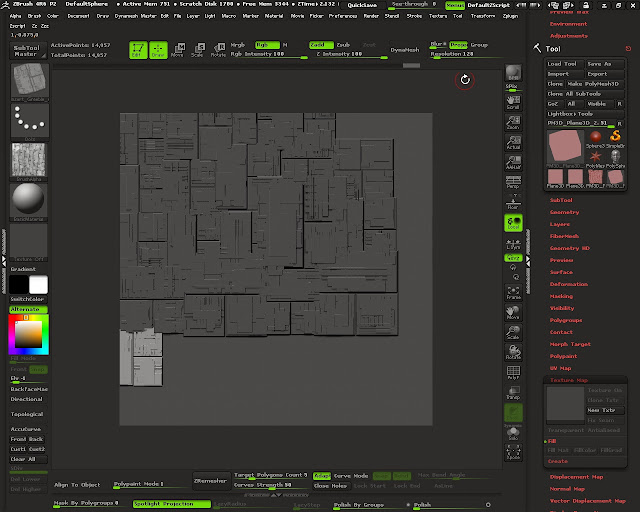Viewport: 640px width, 512px height.
Task: Click the Actual size icon
Action: (513, 142)
